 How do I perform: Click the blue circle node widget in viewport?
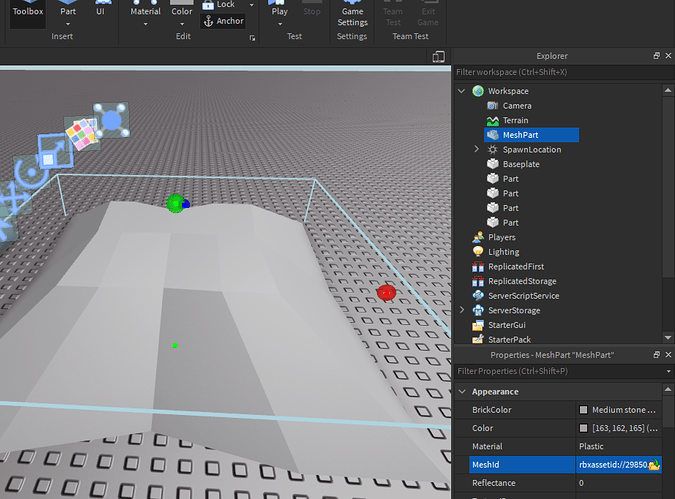(x=111, y=120)
